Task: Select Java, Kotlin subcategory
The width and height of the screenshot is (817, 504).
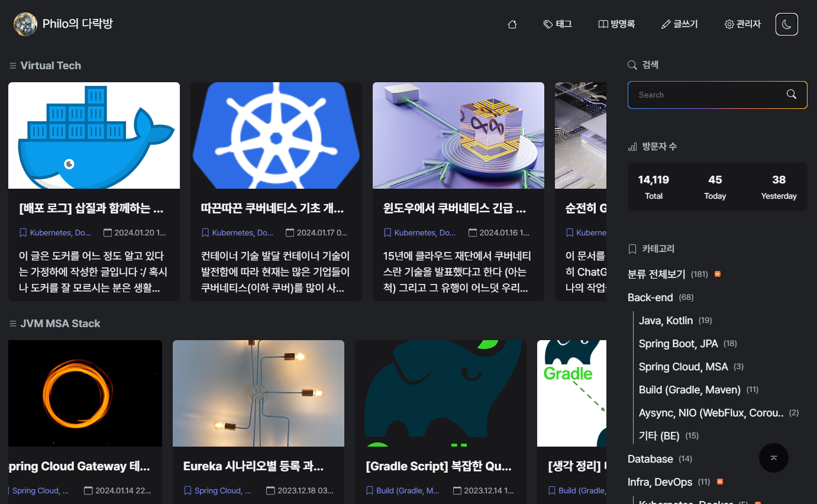Action: pyautogui.click(x=666, y=321)
